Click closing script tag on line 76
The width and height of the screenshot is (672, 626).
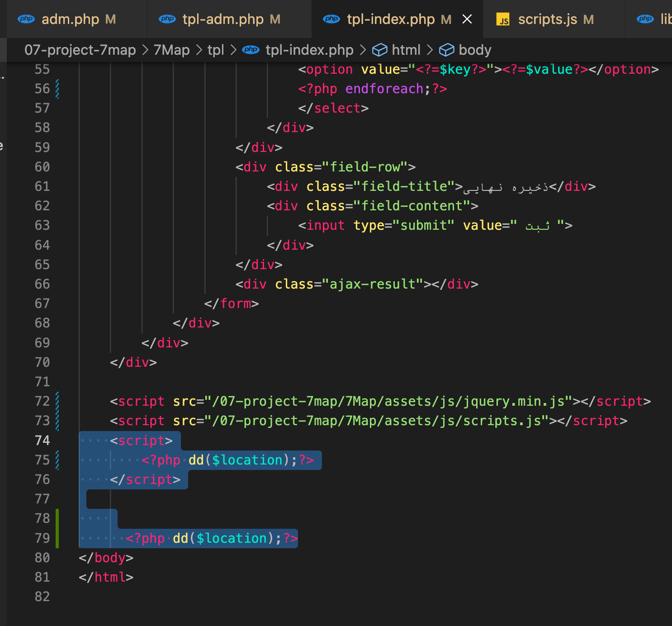coord(145,479)
